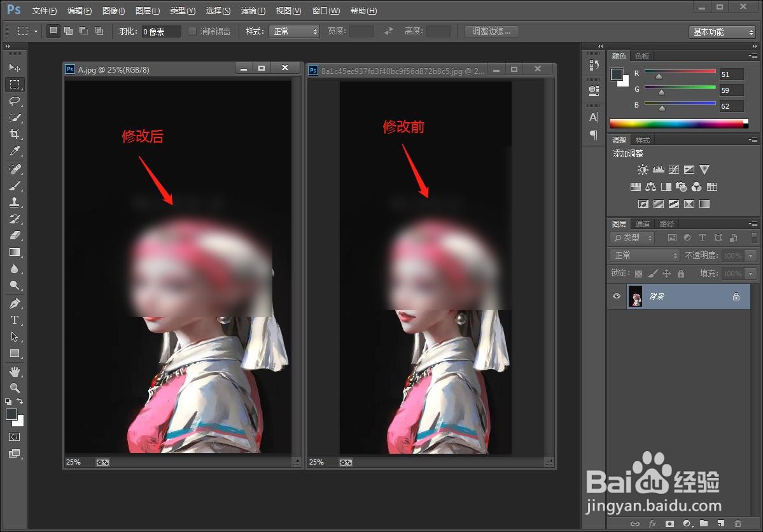
Task: Select the Zoom tool
Action: [15, 388]
